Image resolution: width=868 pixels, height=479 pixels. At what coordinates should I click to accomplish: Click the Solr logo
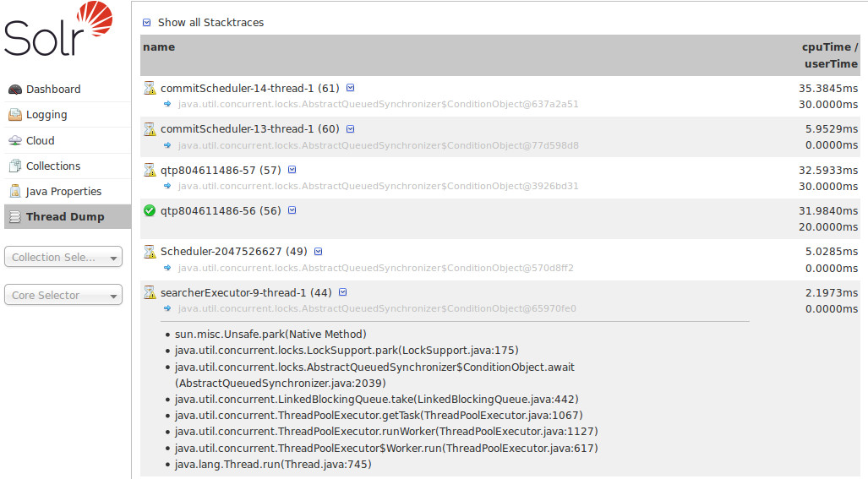click(x=57, y=30)
